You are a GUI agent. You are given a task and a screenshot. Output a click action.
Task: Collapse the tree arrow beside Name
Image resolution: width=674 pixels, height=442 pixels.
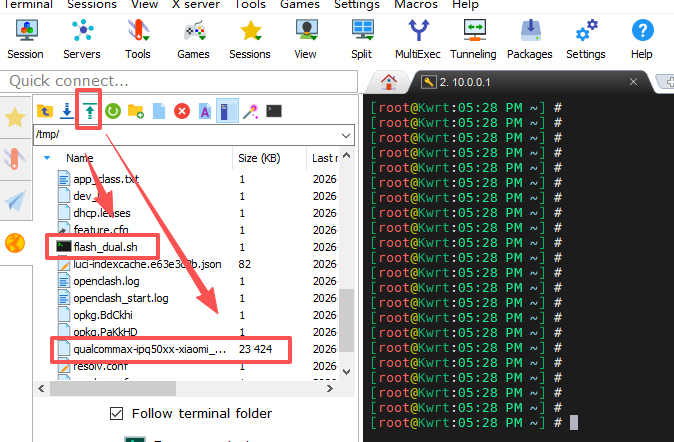click(47, 158)
